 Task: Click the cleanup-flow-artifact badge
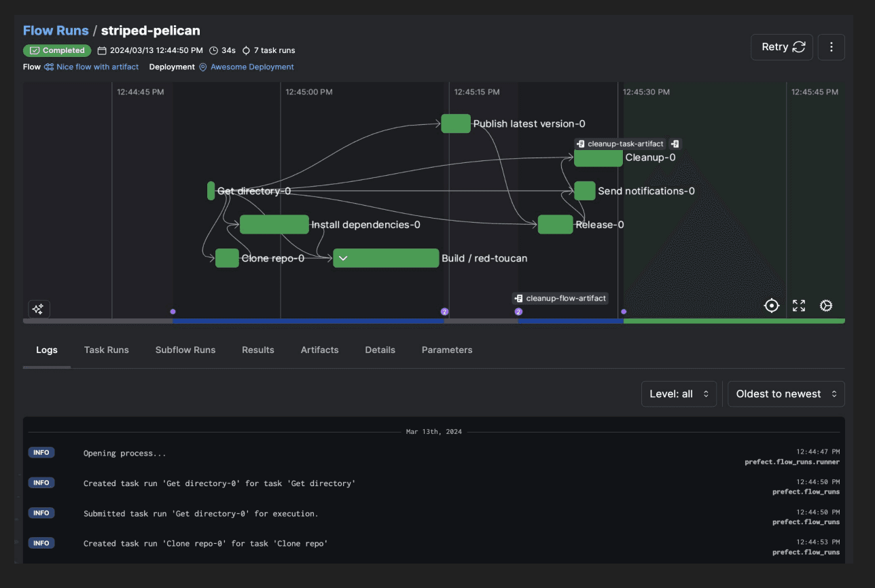point(560,298)
